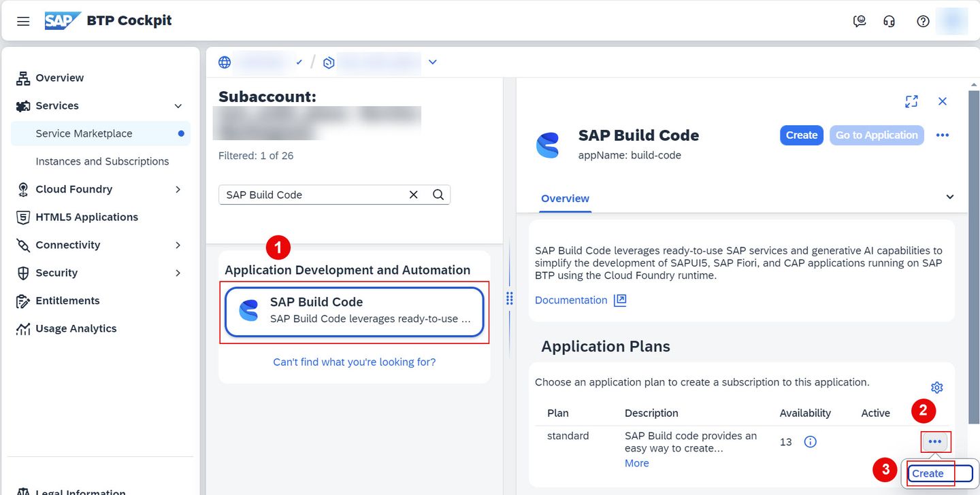The height and width of the screenshot is (495, 980).
Task: Click the user avatar in header
Action: coord(951,21)
